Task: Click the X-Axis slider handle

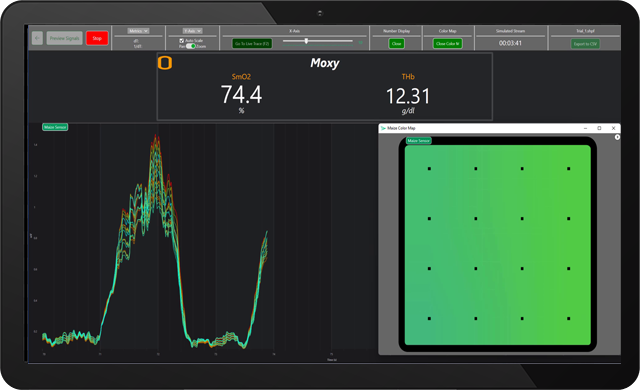Action: [306, 41]
